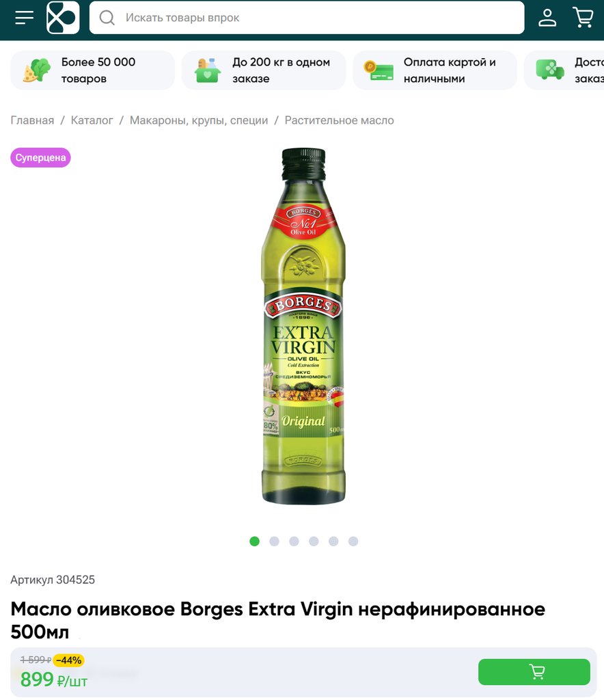The image size is (604, 700).
Task: Click the delivery truck banner
Action: point(564,70)
